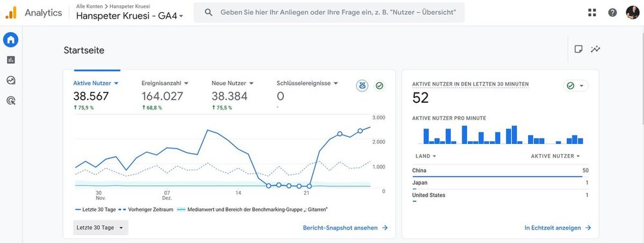
Task: Open Bericht-Snapshot ansehen link
Action: [x=345, y=228]
